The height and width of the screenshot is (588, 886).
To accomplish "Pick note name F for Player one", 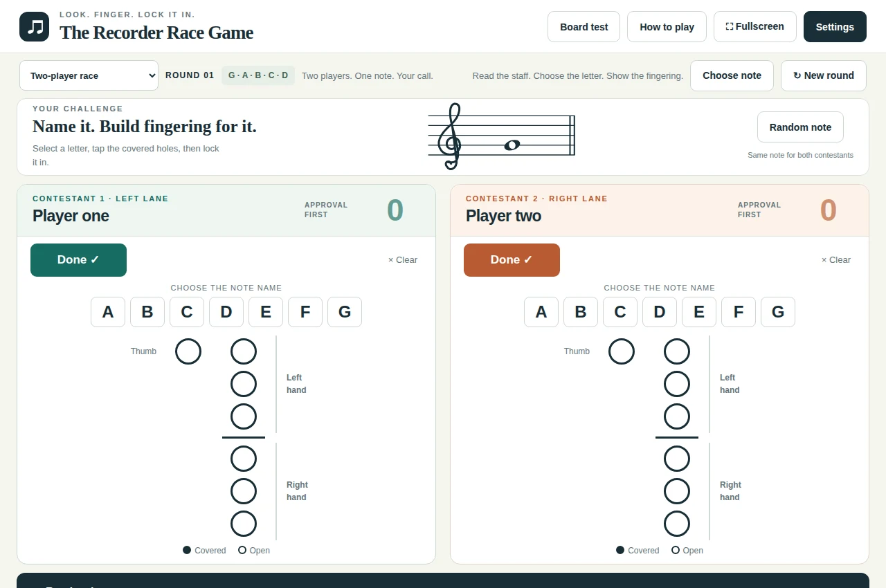I will (305, 312).
